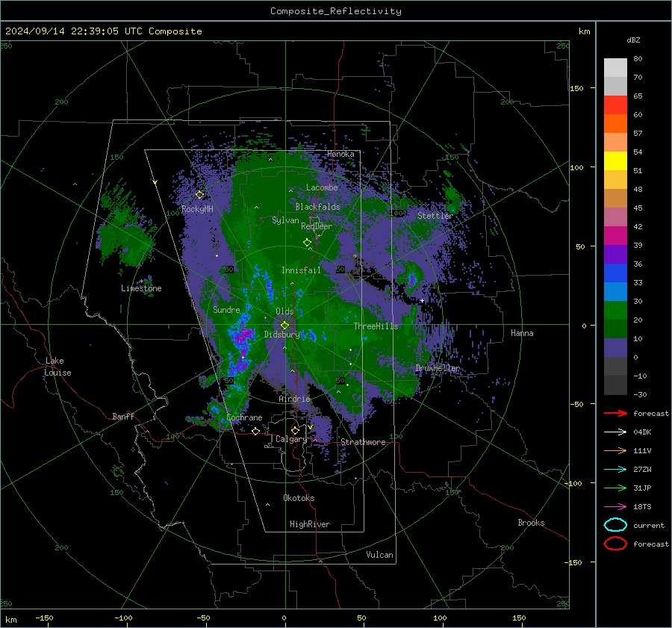Click the yellow diamond marker at Olds
Screen dimensions: 672x628
(284, 326)
